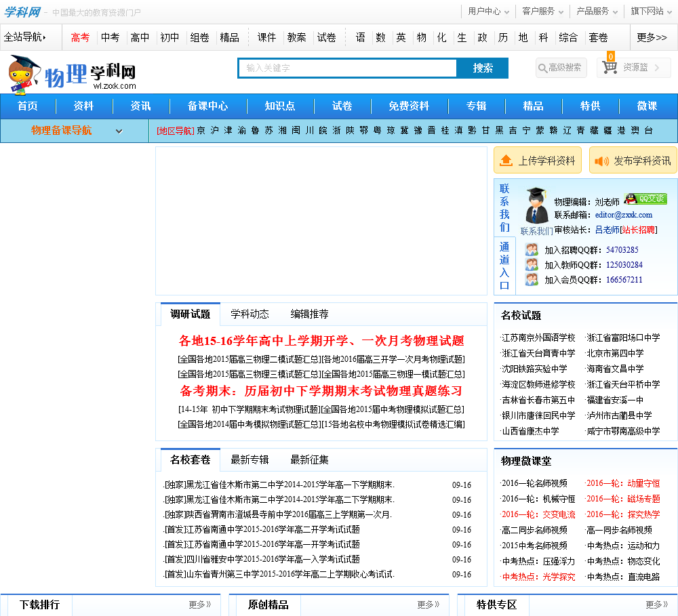Click the member QQ group avatar icon

(x=532, y=279)
